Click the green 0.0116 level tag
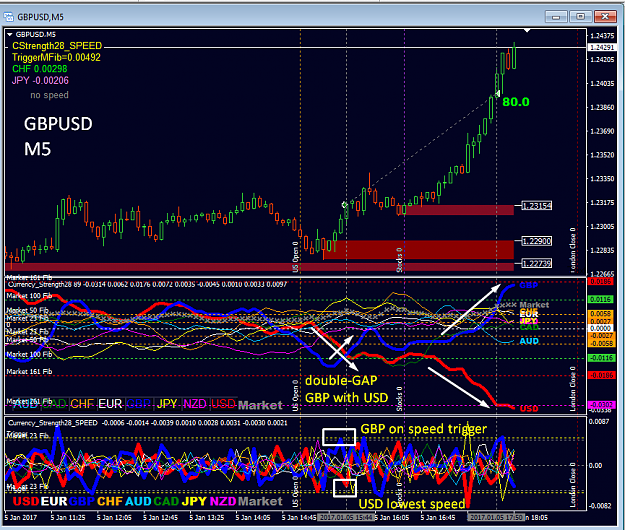 click(x=601, y=299)
